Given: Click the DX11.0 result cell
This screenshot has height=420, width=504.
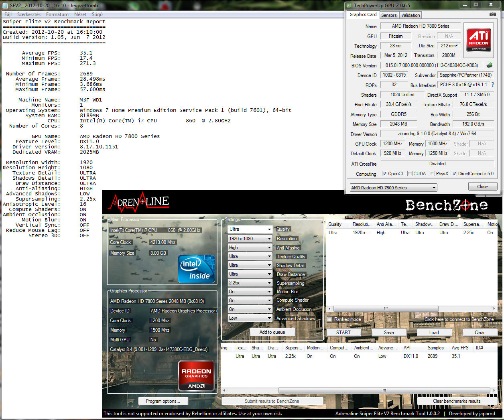Looking at the screenshot, I should 411,356.
